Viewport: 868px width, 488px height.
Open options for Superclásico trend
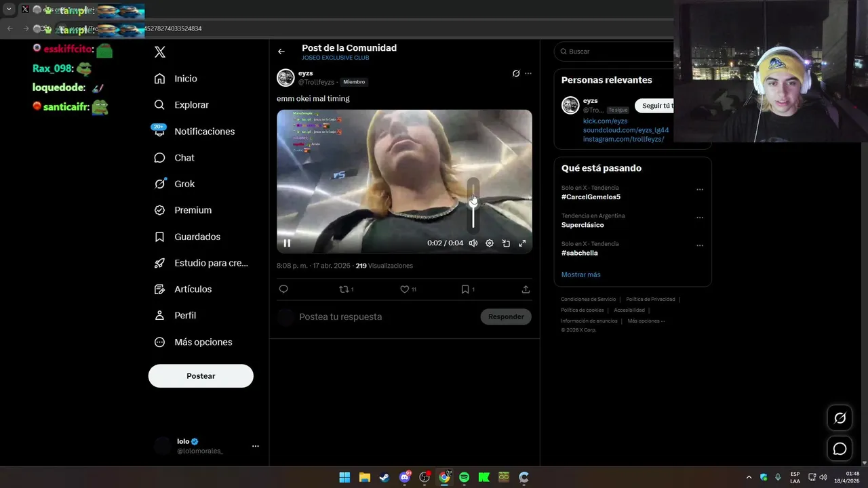pos(700,218)
